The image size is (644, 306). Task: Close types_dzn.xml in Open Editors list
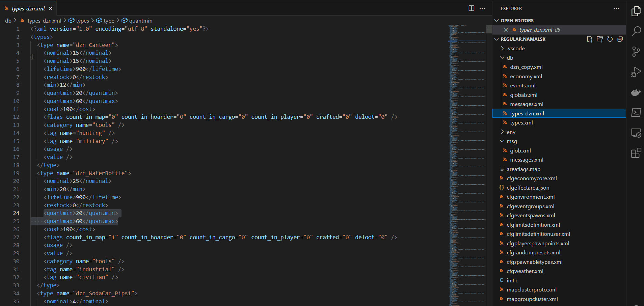tap(506, 30)
